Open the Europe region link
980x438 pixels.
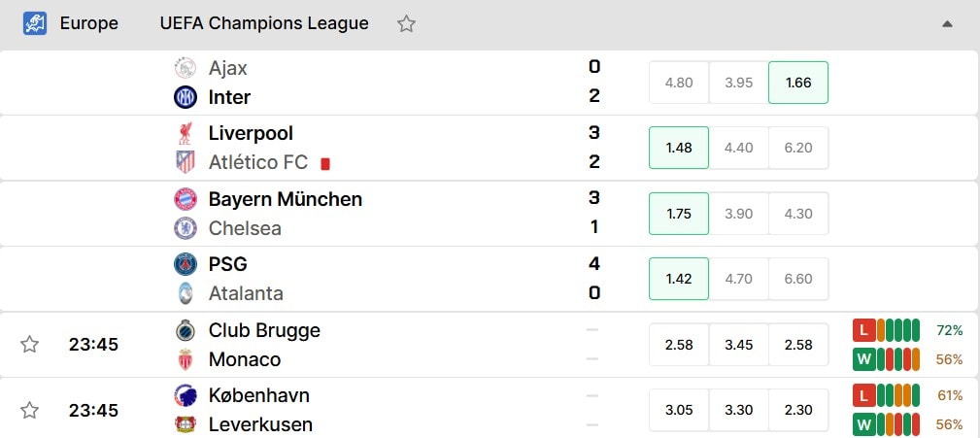pyautogui.click(x=88, y=23)
